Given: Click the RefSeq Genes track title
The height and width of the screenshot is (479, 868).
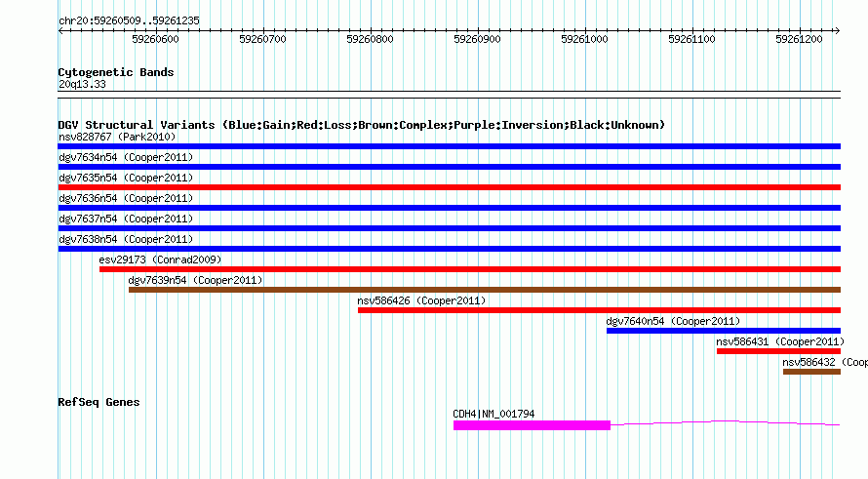Looking at the screenshot, I should 99,402.
